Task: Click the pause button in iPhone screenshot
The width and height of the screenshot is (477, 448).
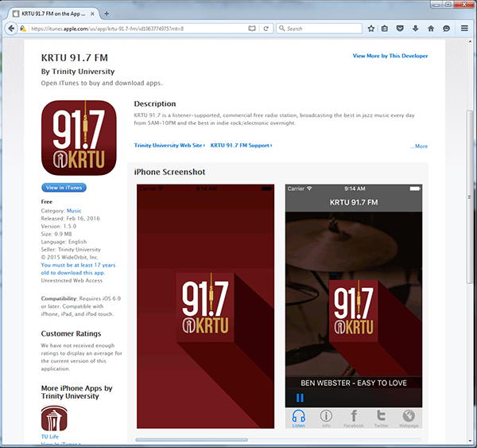Action: point(300,398)
